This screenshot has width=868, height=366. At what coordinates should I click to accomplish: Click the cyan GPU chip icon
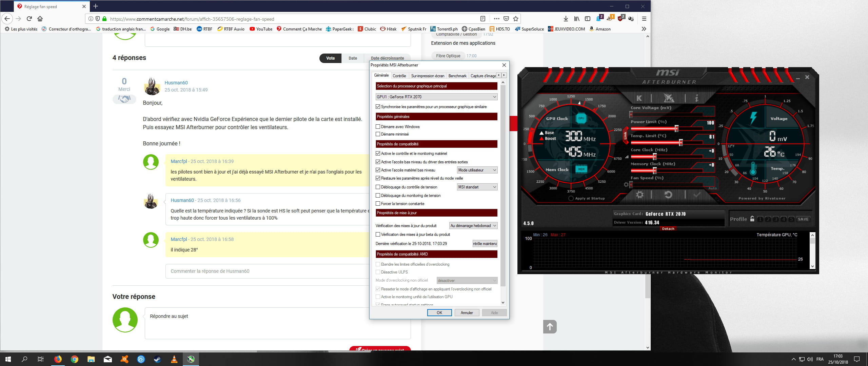581,118
